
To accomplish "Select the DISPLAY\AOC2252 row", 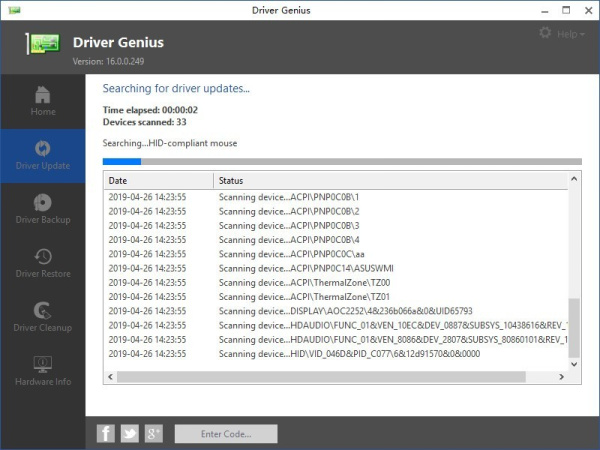I will pos(336,311).
